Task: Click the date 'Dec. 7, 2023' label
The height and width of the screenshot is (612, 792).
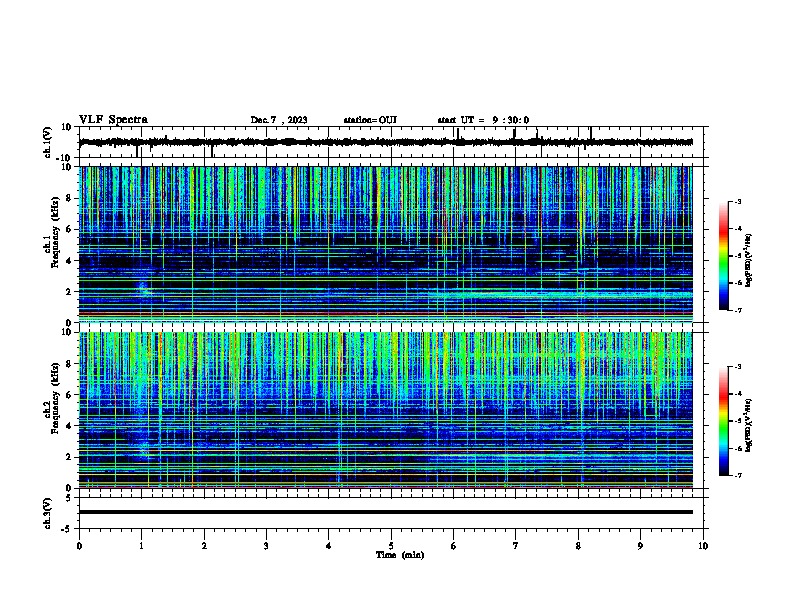Action: tap(279, 120)
